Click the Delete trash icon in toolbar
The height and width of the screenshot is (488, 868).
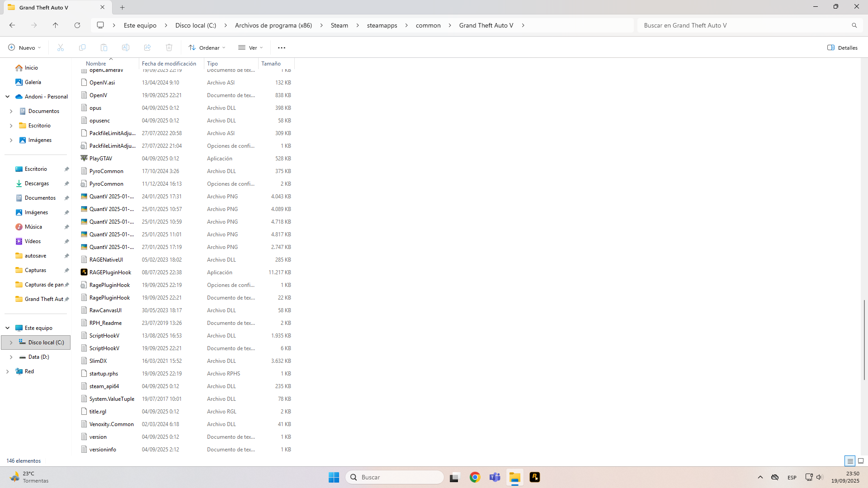click(169, 47)
